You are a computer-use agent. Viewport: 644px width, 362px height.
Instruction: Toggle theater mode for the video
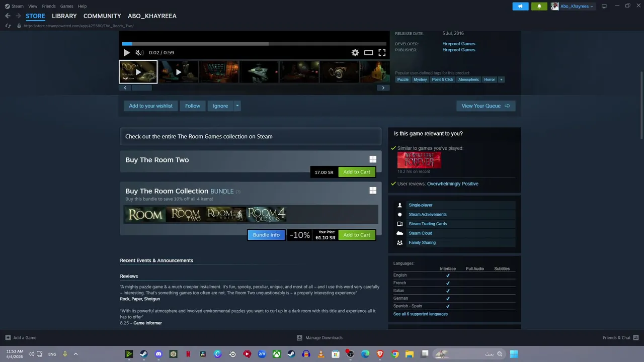pos(368,52)
